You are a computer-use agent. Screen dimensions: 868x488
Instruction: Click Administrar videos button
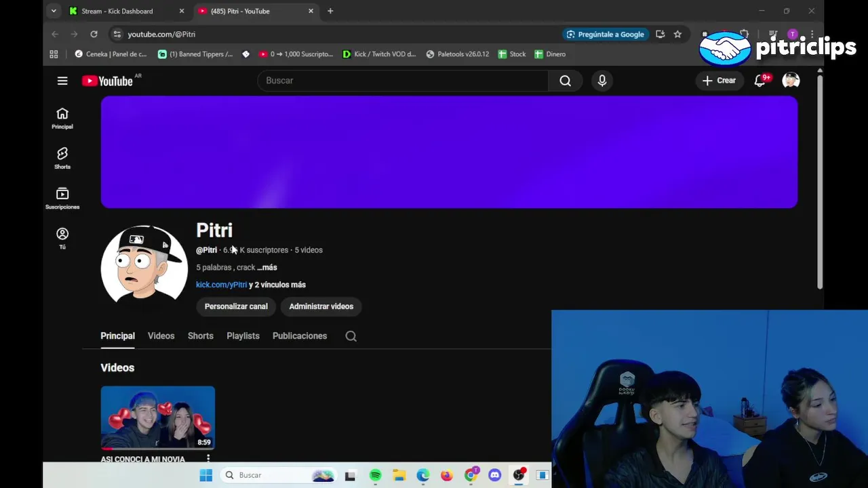pos(321,306)
